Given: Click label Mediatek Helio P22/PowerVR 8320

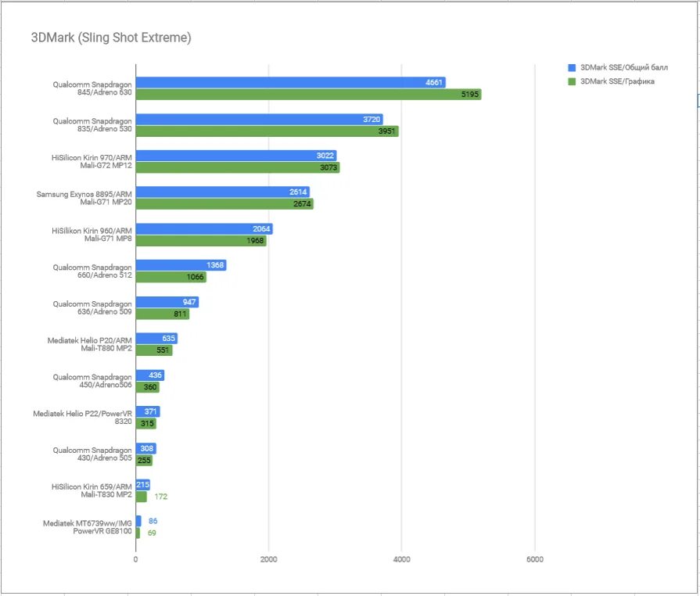Looking at the screenshot, I should 83,418.
